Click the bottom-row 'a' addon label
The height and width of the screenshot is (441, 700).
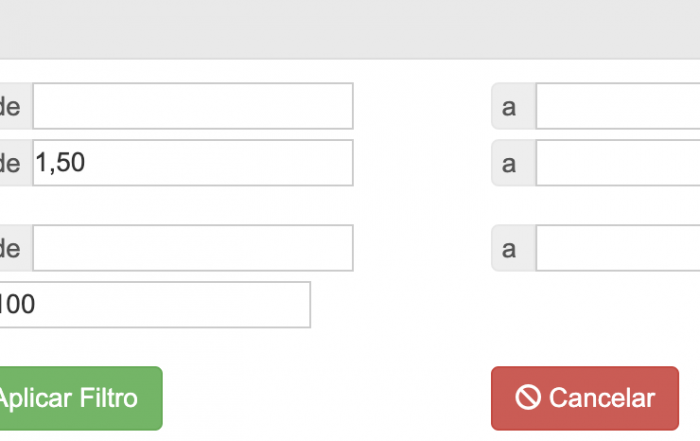coord(513,248)
